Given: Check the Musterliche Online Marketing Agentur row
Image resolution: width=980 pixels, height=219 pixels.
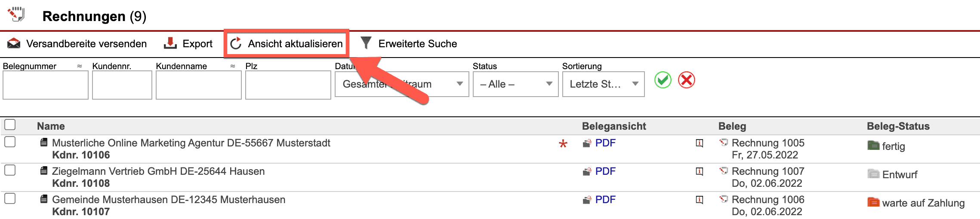Looking at the screenshot, I should tap(10, 142).
